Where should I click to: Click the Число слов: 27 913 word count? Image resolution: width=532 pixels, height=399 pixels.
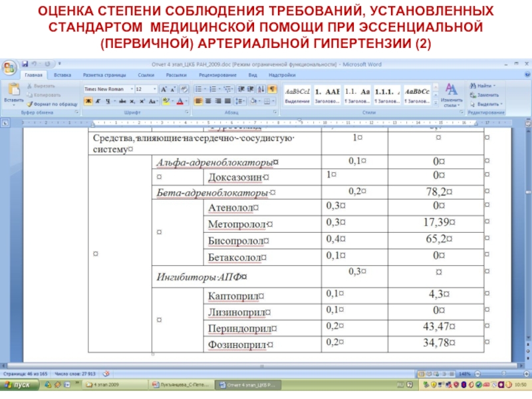pos(75,374)
